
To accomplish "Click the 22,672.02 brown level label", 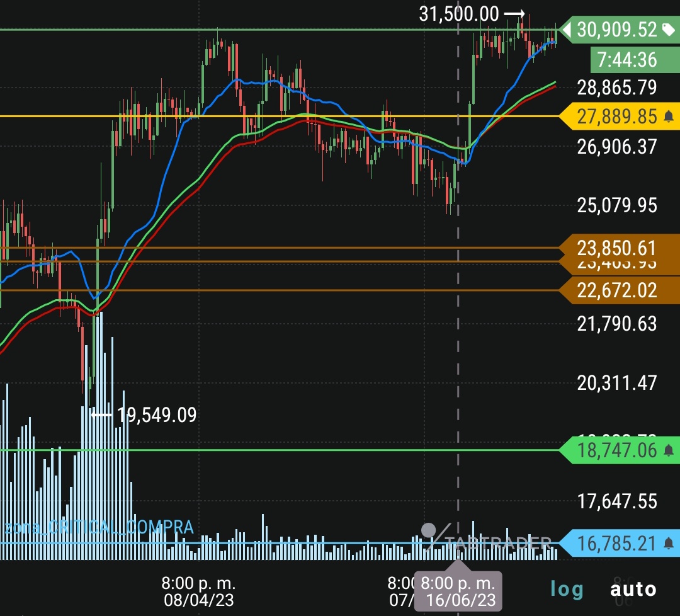I will 620,290.
